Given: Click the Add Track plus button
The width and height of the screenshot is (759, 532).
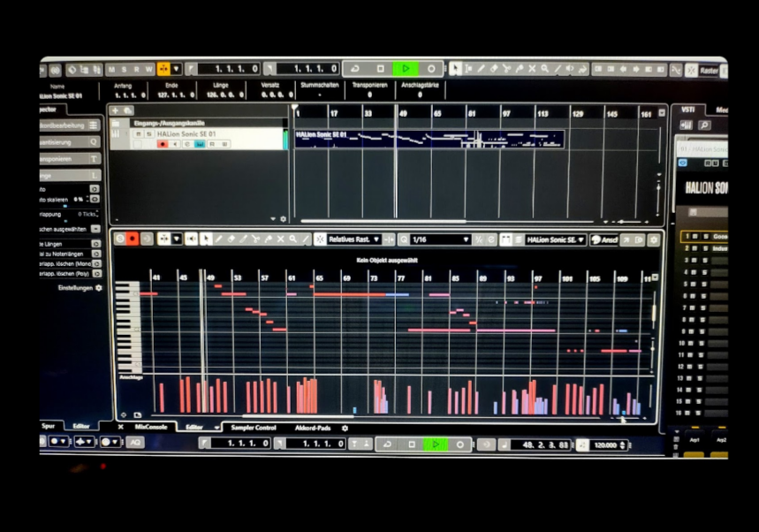Looking at the screenshot, I should pos(115,110).
